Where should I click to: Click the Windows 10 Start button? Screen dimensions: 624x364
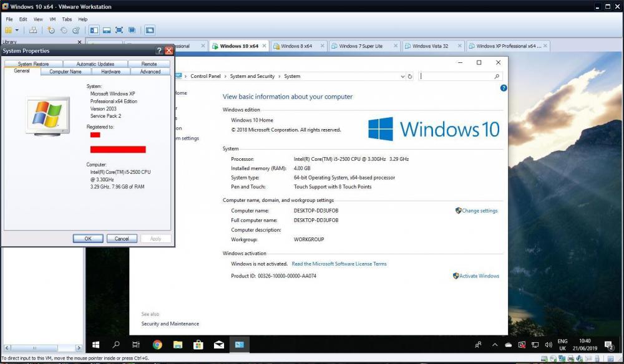[96, 345]
